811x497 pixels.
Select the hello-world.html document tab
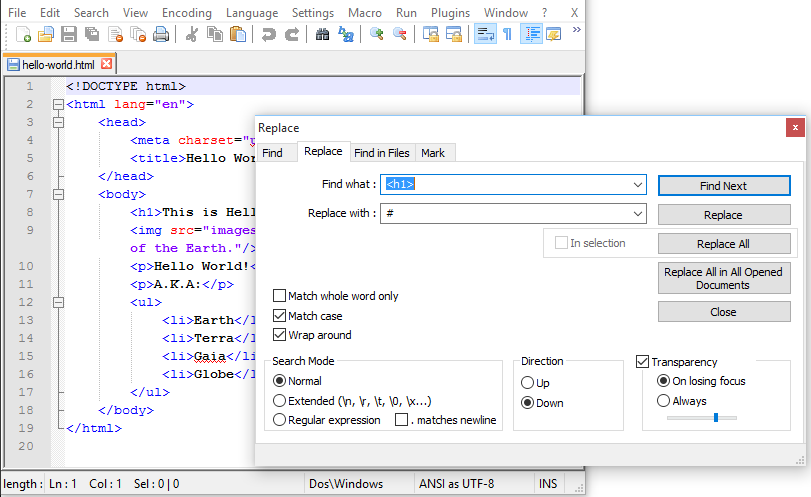(x=58, y=65)
